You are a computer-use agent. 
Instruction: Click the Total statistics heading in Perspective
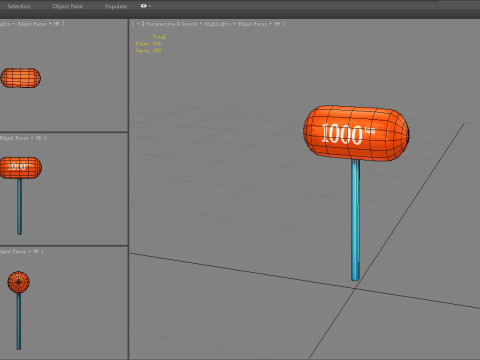point(159,37)
